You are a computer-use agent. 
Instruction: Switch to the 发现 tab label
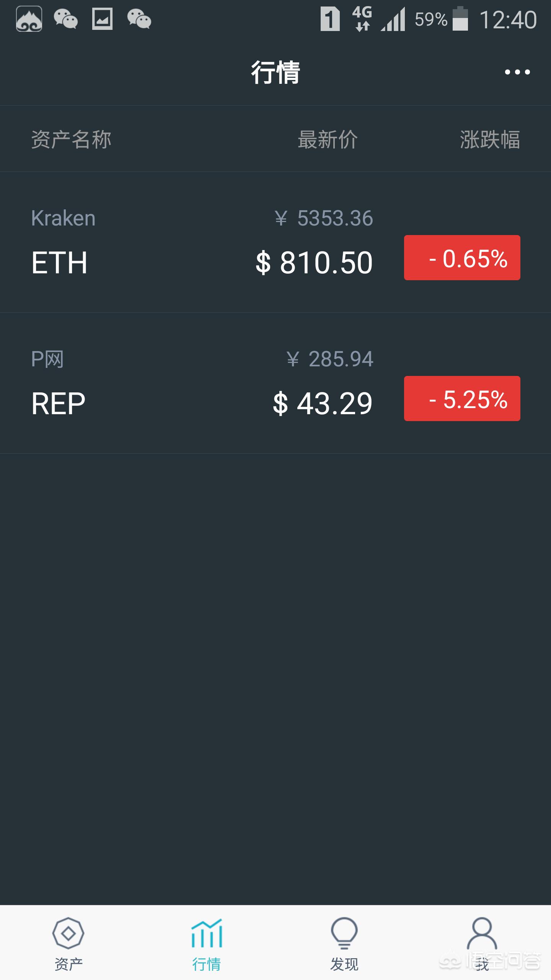[x=344, y=964]
